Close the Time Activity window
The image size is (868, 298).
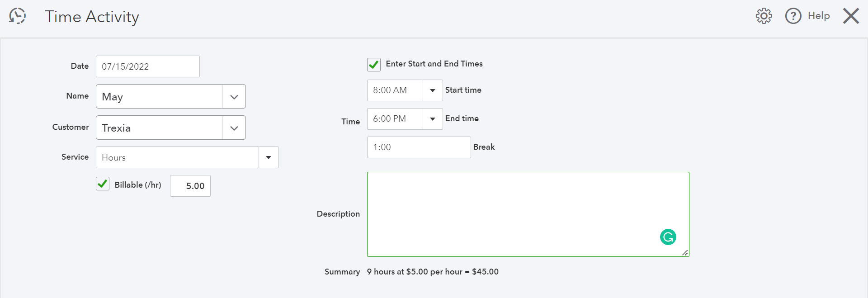[851, 16]
